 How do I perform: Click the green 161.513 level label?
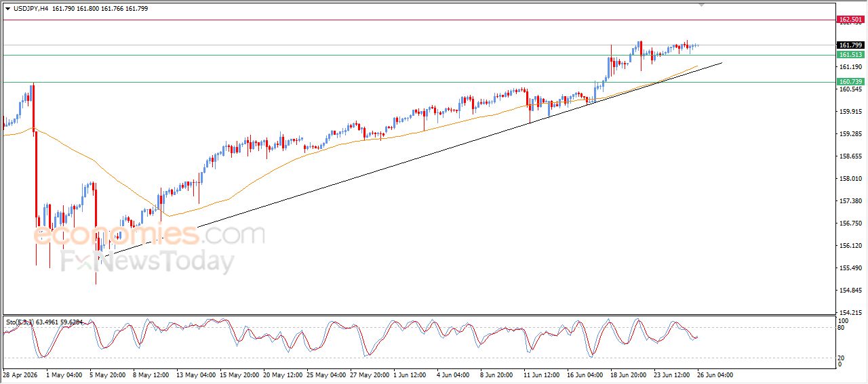(x=850, y=55)
